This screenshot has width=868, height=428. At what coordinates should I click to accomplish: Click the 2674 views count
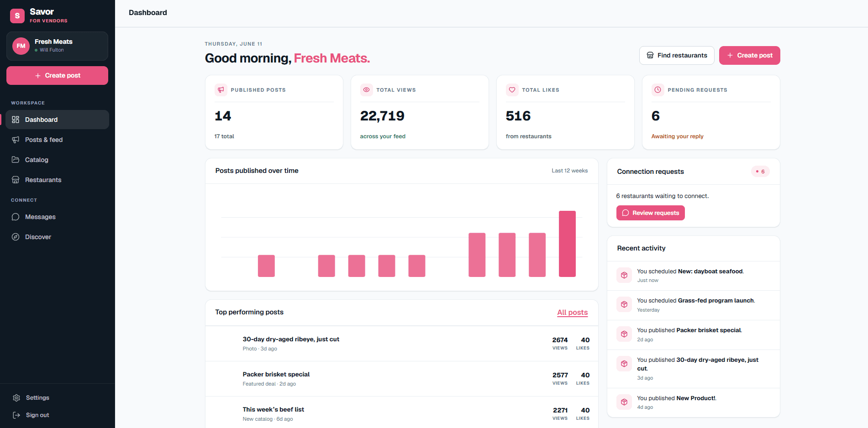click(560, 340)
